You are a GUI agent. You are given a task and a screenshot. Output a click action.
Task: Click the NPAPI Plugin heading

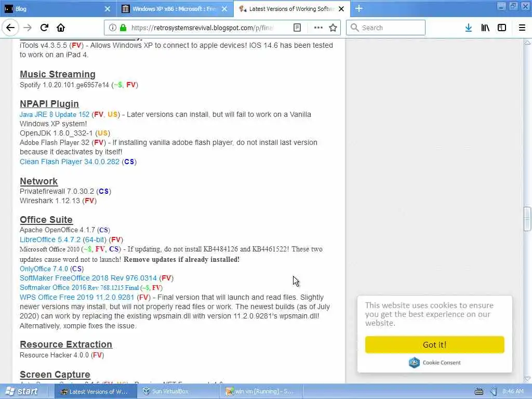49,104
